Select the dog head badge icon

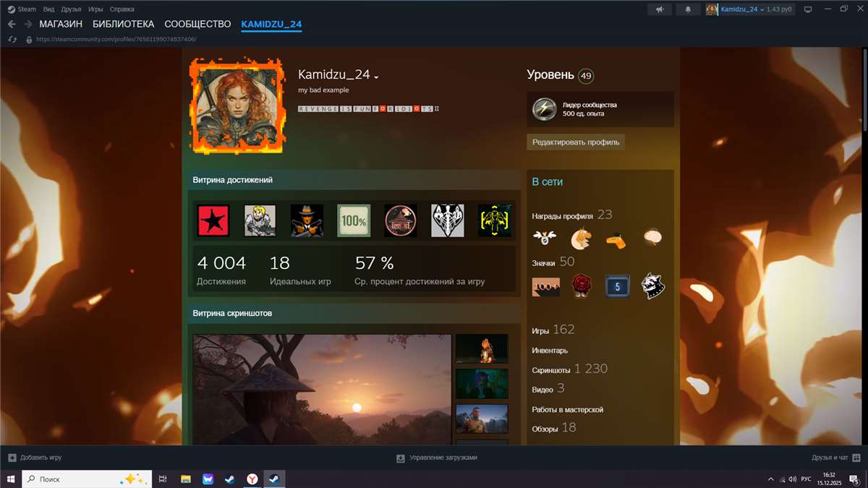point(652,286)
